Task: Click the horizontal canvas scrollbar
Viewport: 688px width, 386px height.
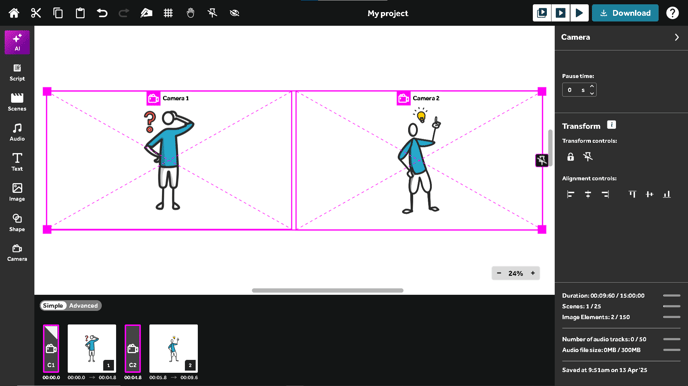Action: (x=327, y=290)
